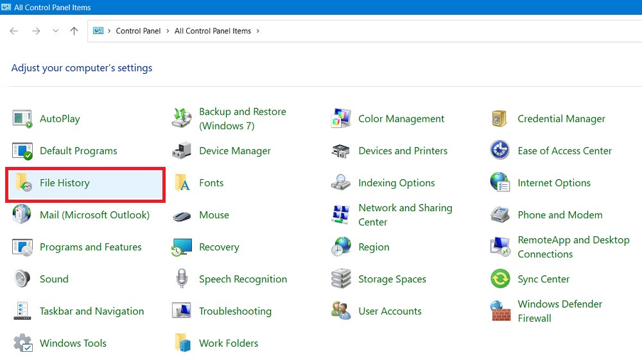642x364 pixels.
Task: Open Programs and Features link
Action: [91, 247]
